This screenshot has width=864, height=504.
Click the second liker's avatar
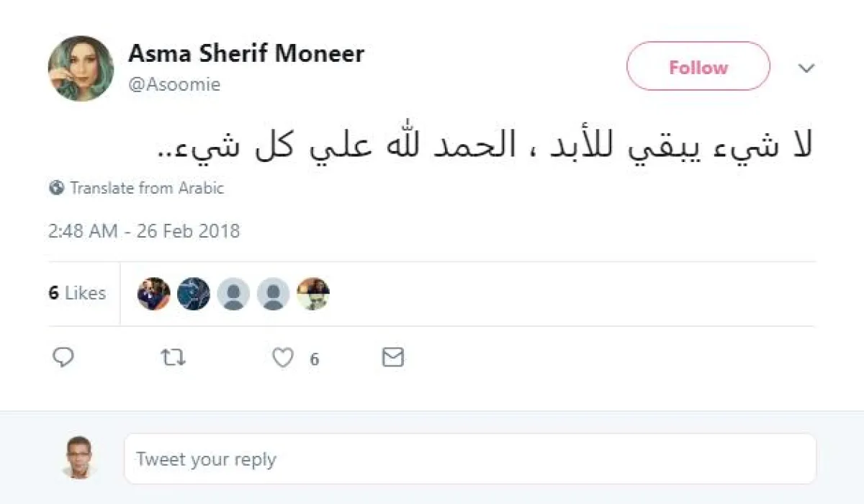tap(194, 294)
